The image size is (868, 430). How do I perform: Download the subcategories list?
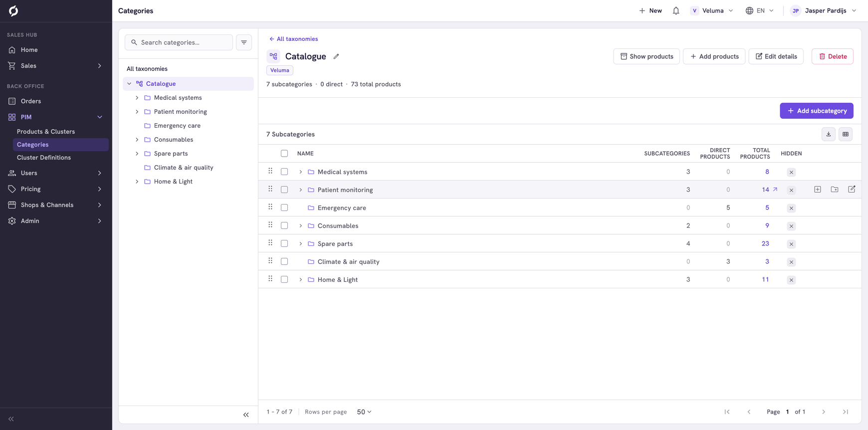(x=829, y=134)
